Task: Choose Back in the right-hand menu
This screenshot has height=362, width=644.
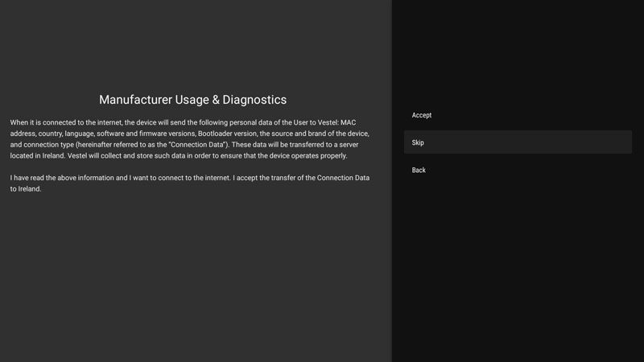Action: [419, 170]
